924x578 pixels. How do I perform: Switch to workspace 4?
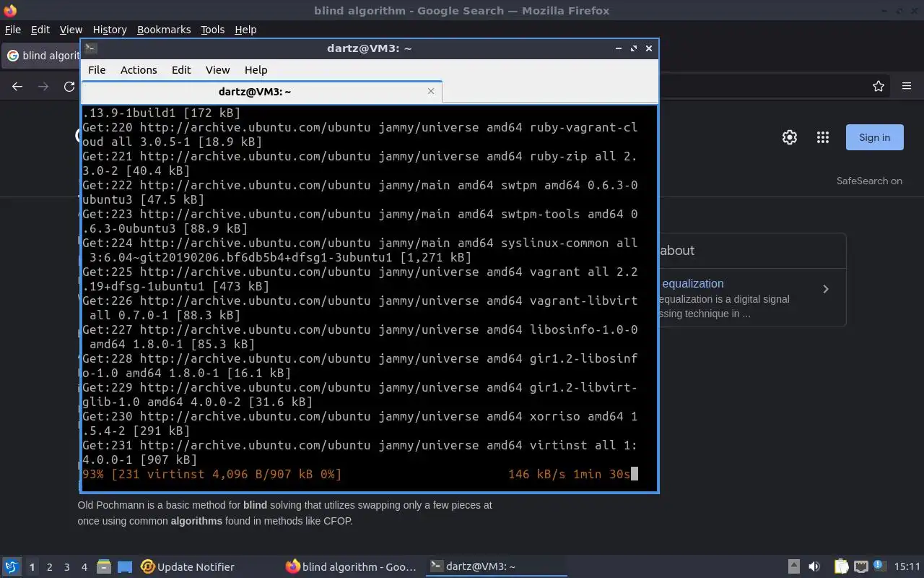coord(84,567)
